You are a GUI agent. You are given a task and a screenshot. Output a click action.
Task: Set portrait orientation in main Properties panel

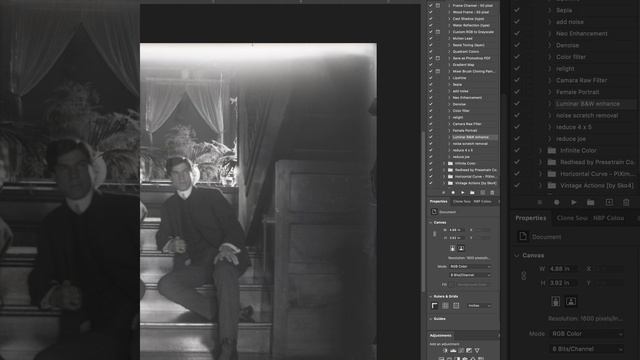(452, 248)
